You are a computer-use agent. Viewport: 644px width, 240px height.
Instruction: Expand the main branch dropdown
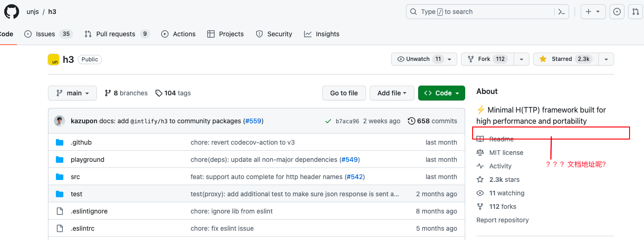point(72,93)
